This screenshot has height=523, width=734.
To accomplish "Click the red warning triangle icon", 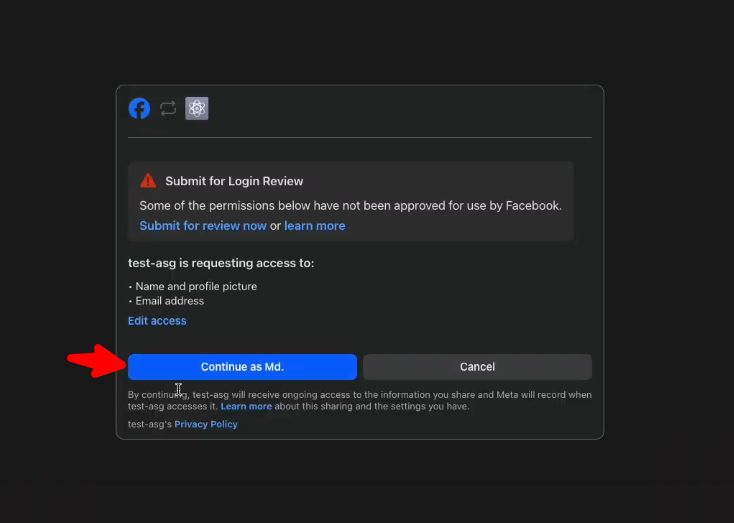I will pyautogui.click(x=148, y=181).
